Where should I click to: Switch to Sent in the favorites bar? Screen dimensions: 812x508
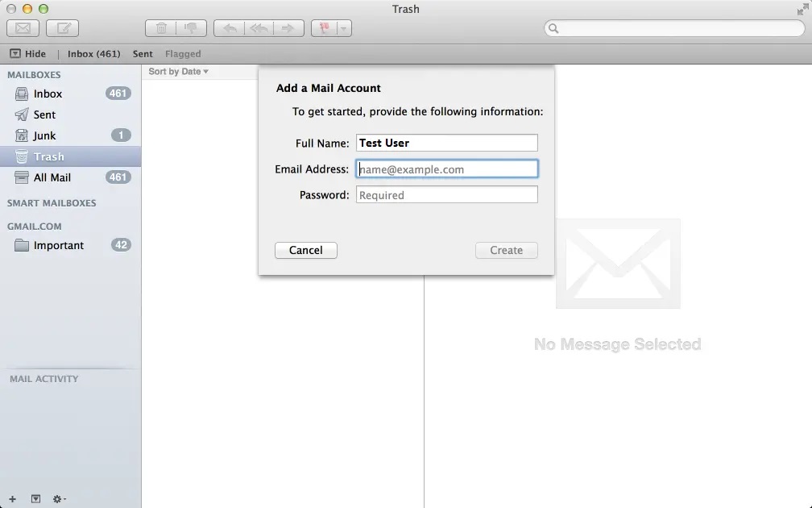(x=143, y=54)
